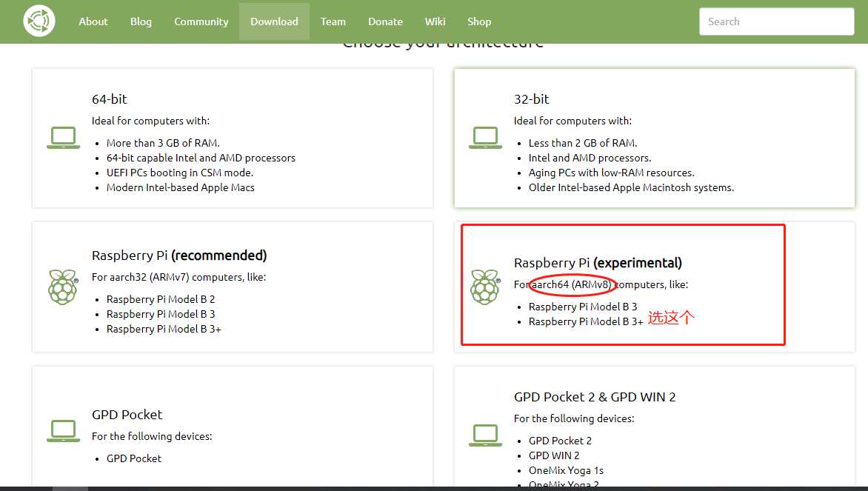The height and width of the screenshot is (491, 868).
Task: Click 'Less than 2 GB of RAM.' text
Action: click(583, 143)
